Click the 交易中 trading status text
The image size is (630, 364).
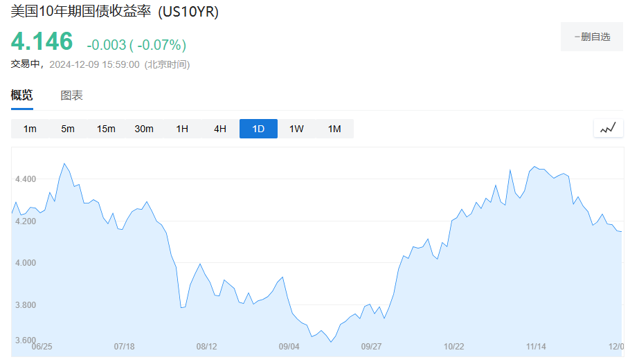coord(26,64)
